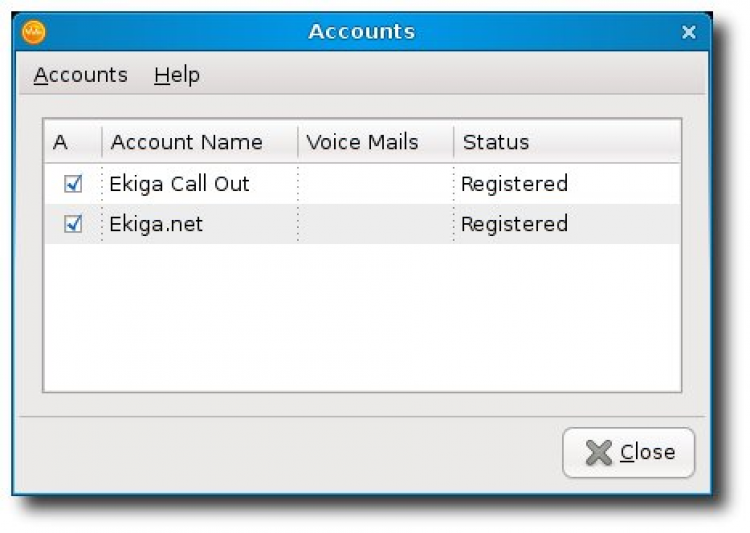Image resolution: width=750 pixels, height=533 pixels.
Task: Close the Accounts window with title bar X
Action: tap(688, 33)
